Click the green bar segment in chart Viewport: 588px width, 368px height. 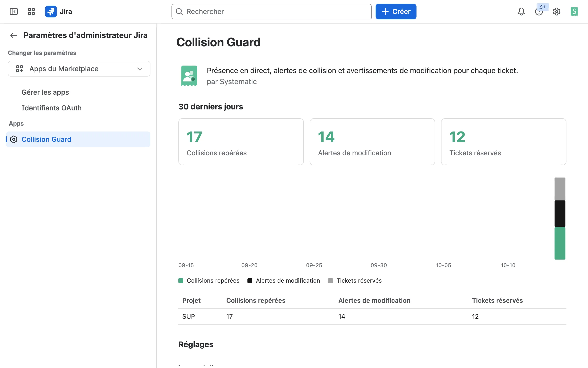point(560,243)
